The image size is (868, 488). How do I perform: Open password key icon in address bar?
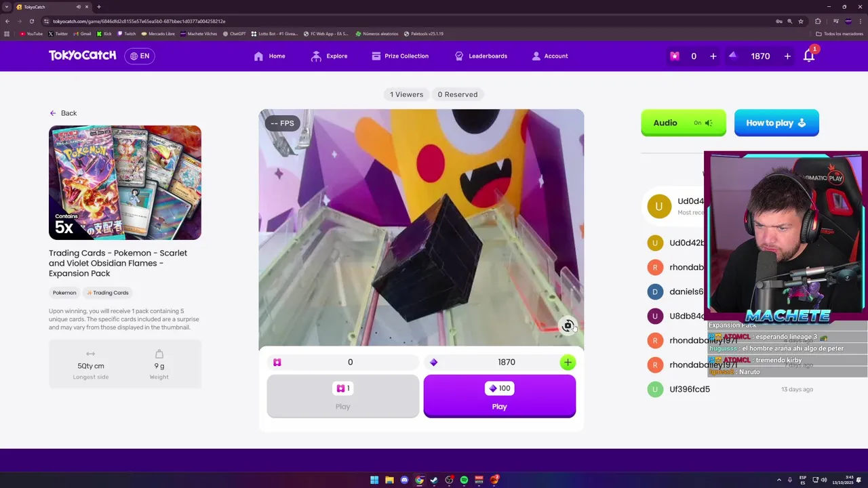tap(778, 21)
